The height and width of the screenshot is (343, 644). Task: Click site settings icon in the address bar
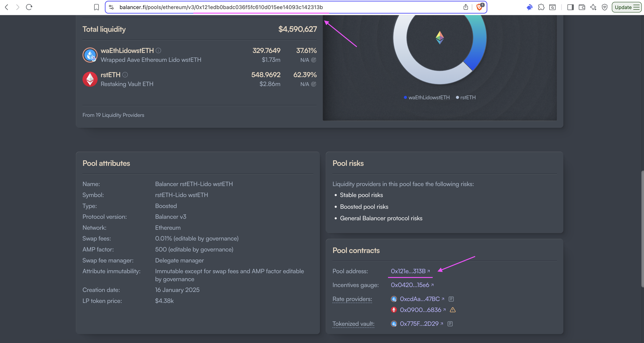111,7
